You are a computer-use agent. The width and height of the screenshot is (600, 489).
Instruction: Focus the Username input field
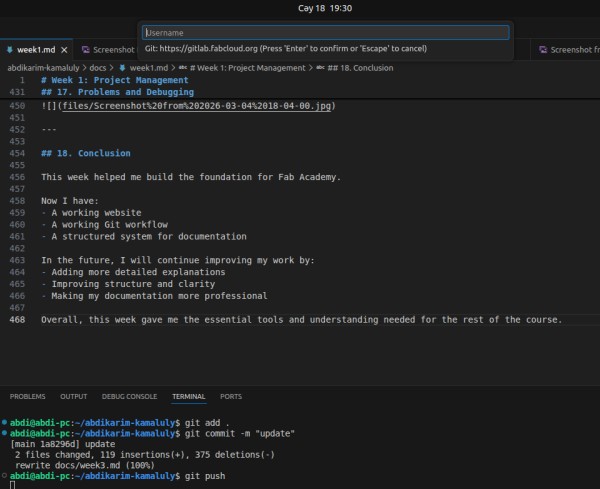click(x=325, y=32)
